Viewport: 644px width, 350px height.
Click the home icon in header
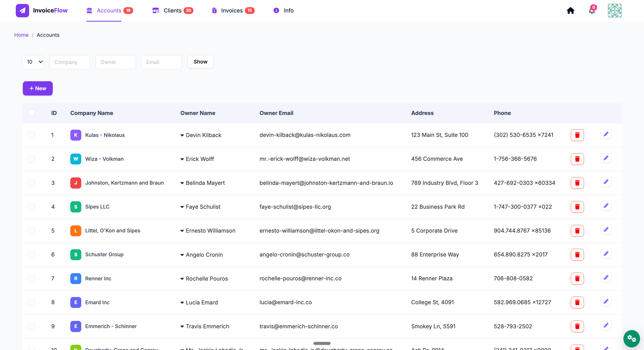570,11
